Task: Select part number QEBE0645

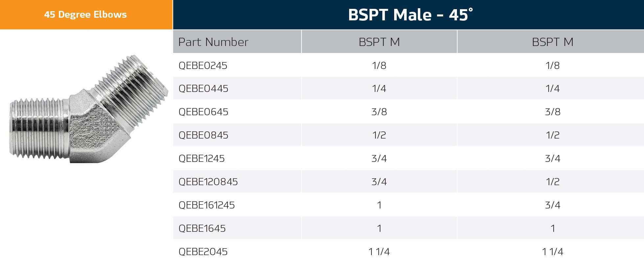Action: (203, 112)
